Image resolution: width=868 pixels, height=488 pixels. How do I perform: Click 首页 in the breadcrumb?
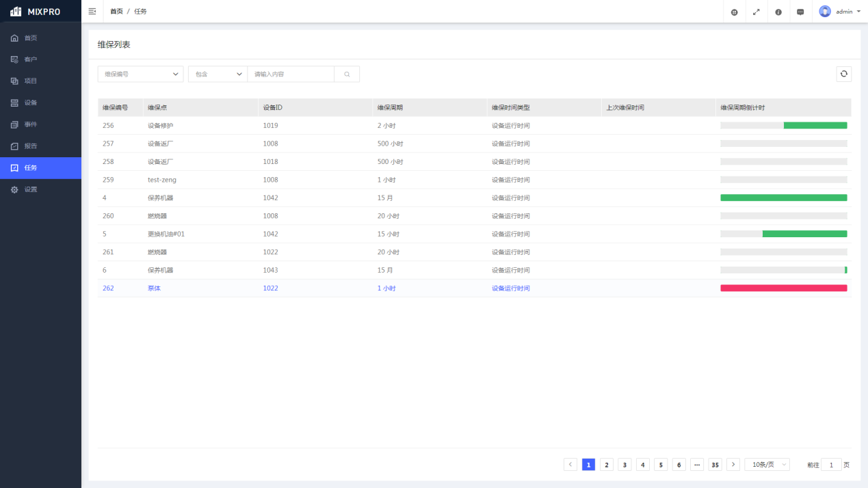pyautogui.click(x=116, y=12)
